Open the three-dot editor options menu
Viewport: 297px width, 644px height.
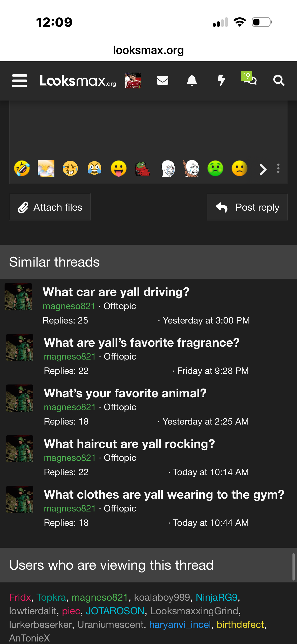278,168
